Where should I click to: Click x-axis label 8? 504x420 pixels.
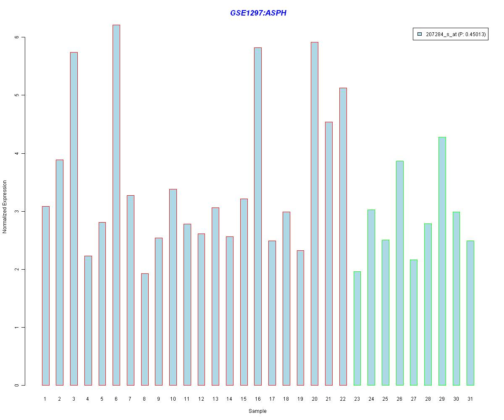(144, 399)
